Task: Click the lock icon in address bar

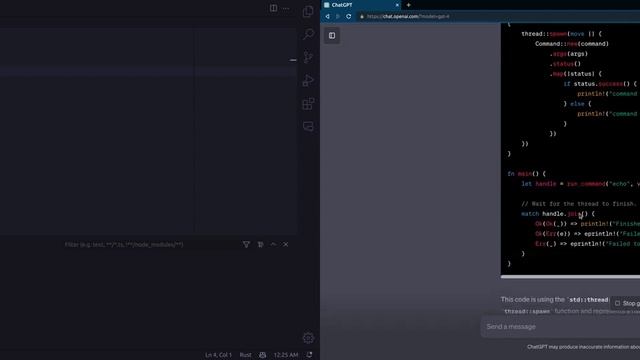Action: point(362,16)
